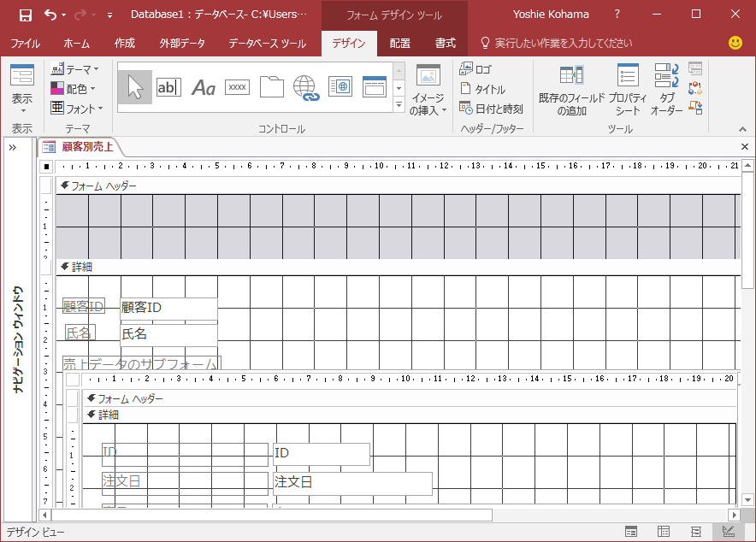Select the Button control in gallery
The width and height of the screenshot is (756, 542).
click(237, 86)
